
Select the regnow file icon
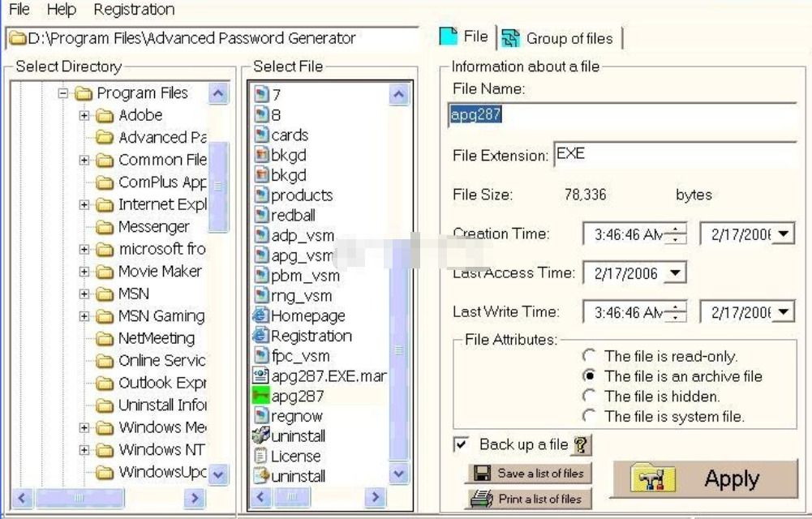click(261, 415)
